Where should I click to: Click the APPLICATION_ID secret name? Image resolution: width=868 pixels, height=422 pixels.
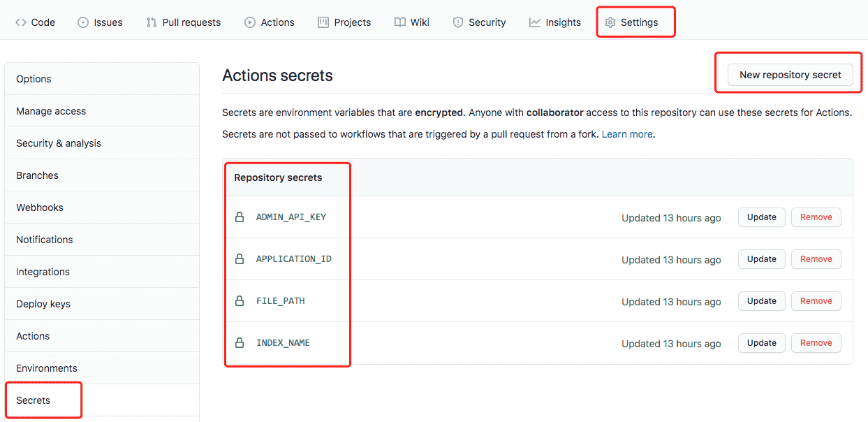tap(294, 259)
